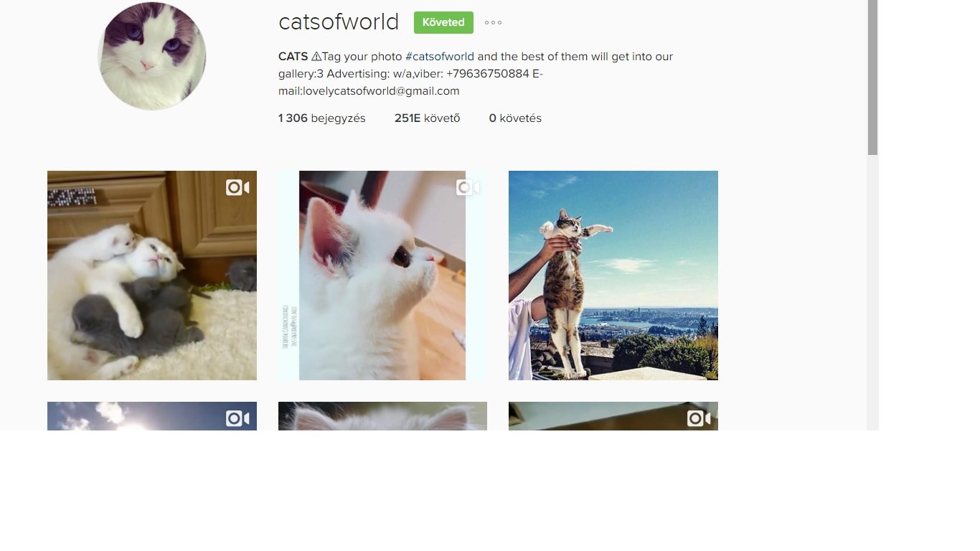Click the video camera icon on kittens cuddling post

[237, 188]
